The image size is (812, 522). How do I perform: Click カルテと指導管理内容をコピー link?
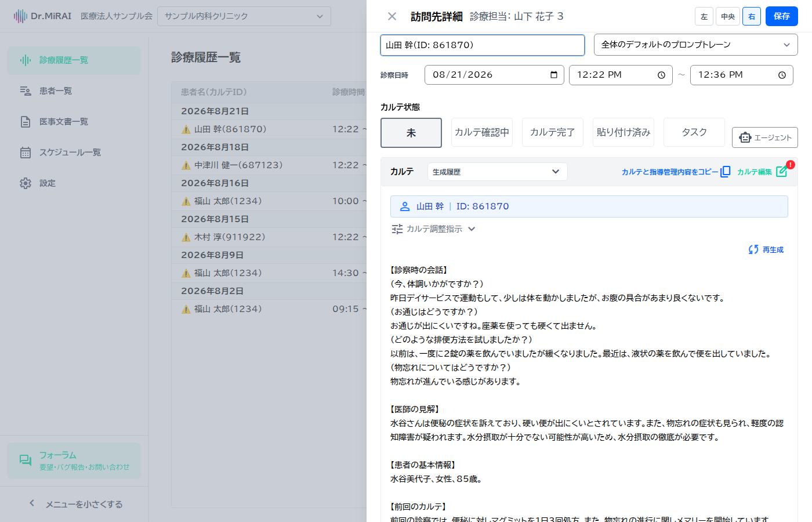click(670, 172)
